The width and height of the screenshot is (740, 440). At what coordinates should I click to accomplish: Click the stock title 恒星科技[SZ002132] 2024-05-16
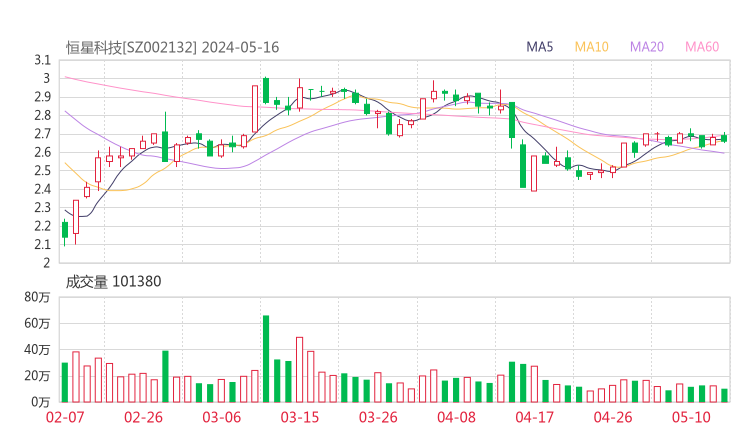pyautogui.click(x=172, y=48)
